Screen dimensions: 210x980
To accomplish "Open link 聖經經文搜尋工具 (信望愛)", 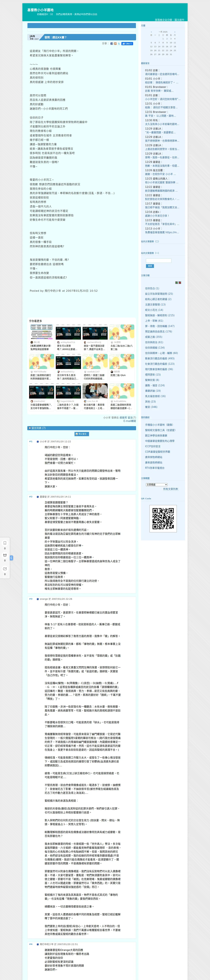I will click(160, 430).
